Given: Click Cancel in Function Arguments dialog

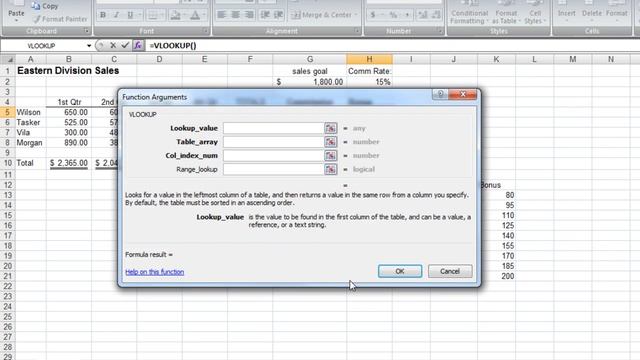Looking at the screenshot, I should pyautogui.click(x=450, y=271).
